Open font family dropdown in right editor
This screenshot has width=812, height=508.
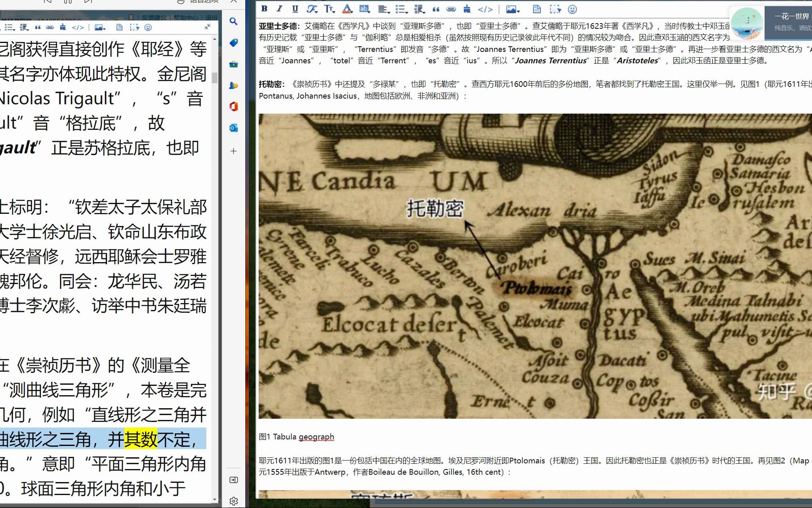[x=312, y=9]
